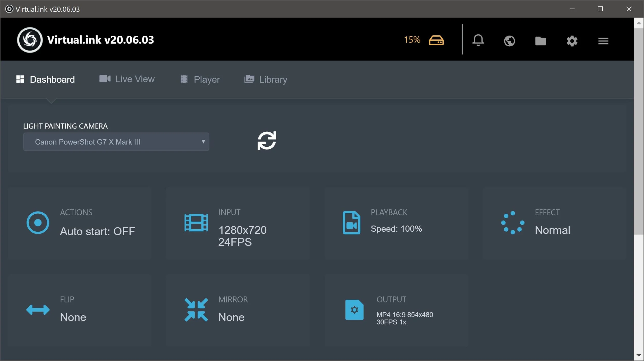Image resolution: width=644 pixels, height=361 pixels.
Task: Go to the Library tab
Action: (x=266, y=79)
